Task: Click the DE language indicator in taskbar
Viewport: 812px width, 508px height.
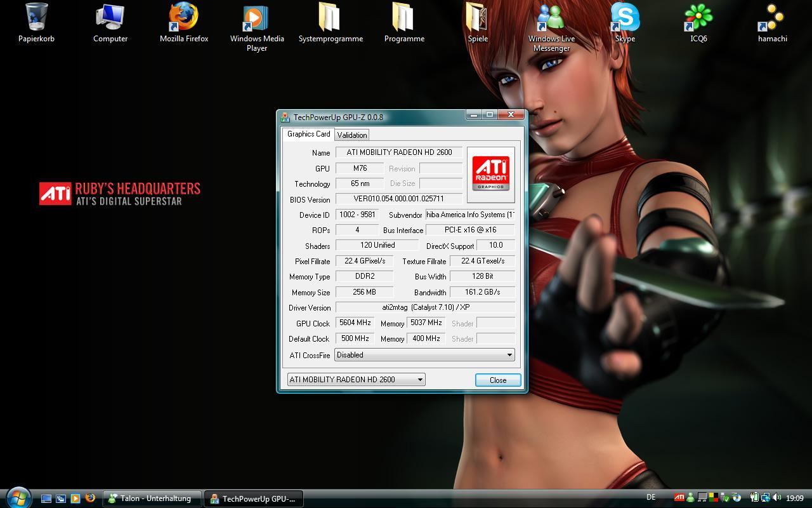Action: tap(651, 497)
